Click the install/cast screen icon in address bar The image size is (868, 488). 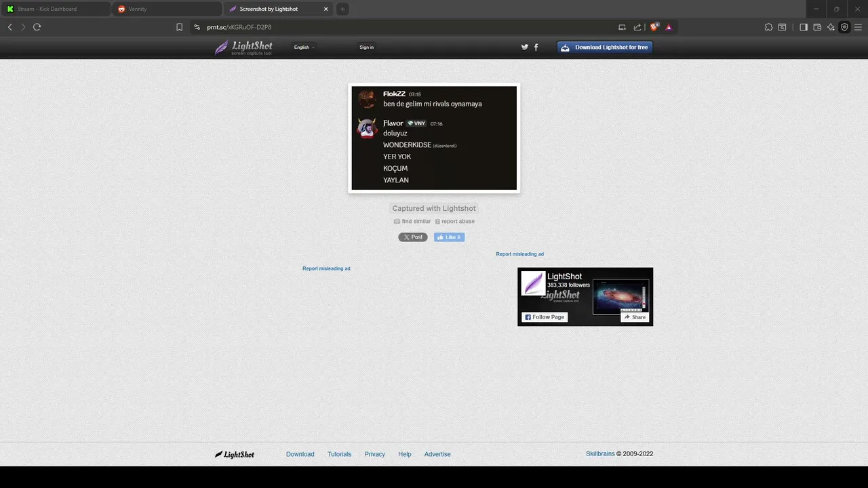pyautogui.click(x=622, y=27)
